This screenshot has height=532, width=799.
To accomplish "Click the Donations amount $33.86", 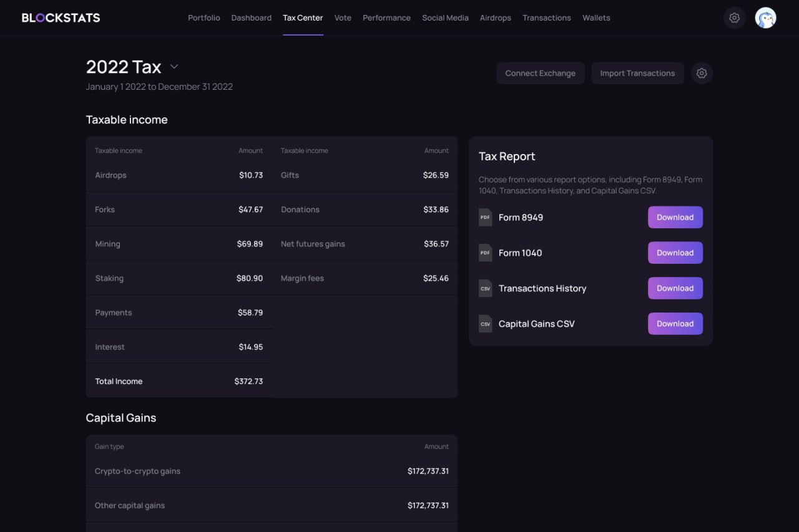I will [436, 210].
